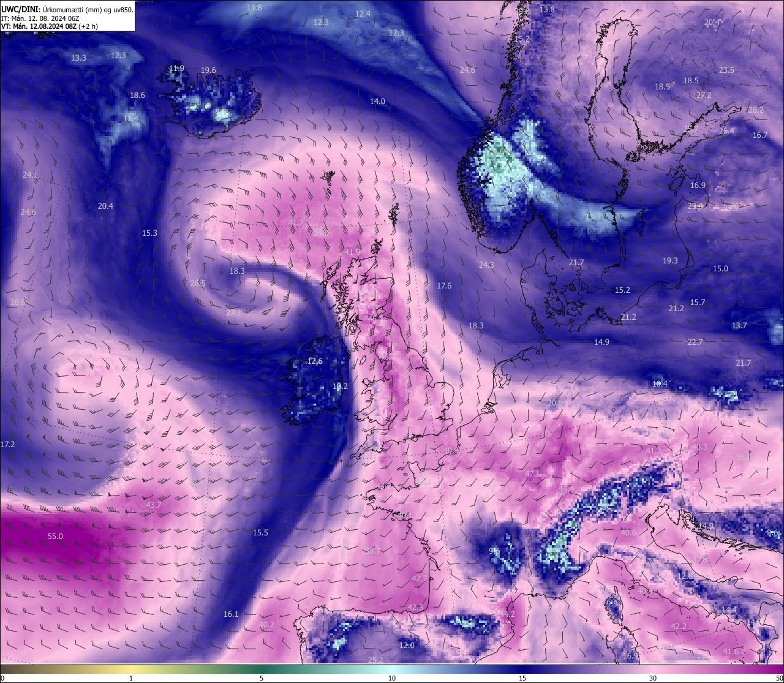Select the 19.3 value over the Baltic
This screenshot has height=683, width=784.
tap(670, 260)
